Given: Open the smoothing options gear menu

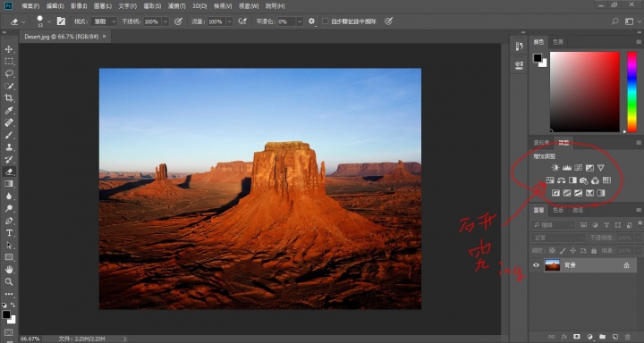Looking at the screenshot, I should pyautogui.click(x=312, y=21).
